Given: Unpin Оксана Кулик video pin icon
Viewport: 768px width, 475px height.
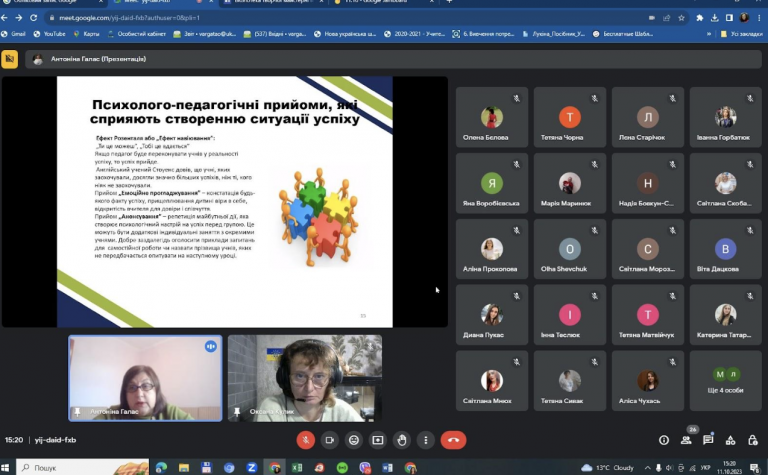Looking at the screenshot, I should click(x=237, y=412).
